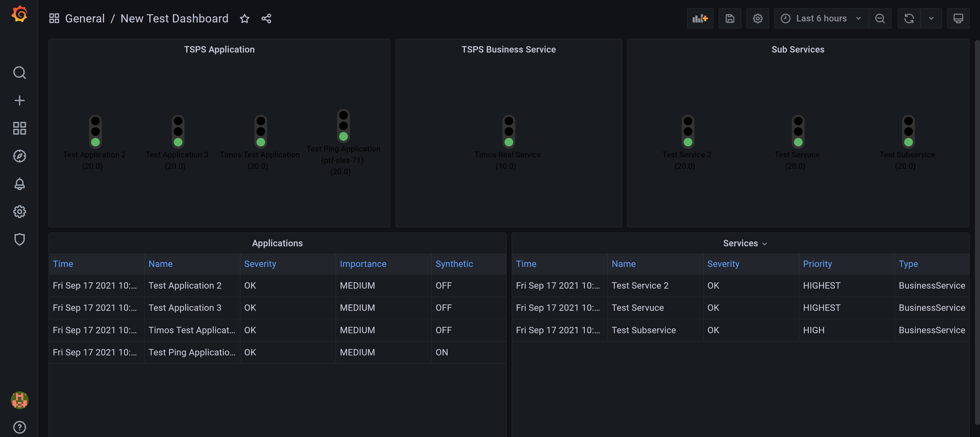This screenshot has height=437, width=980.
Task: Open the TSPS Business Service panel menu
Action: [x=509, y=49]
